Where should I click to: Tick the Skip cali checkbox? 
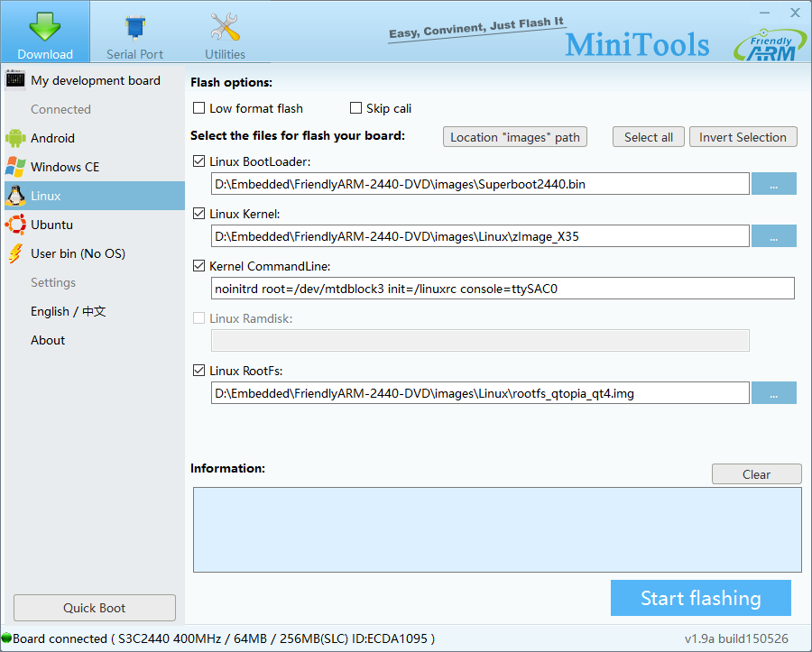(x=355, y=108)
